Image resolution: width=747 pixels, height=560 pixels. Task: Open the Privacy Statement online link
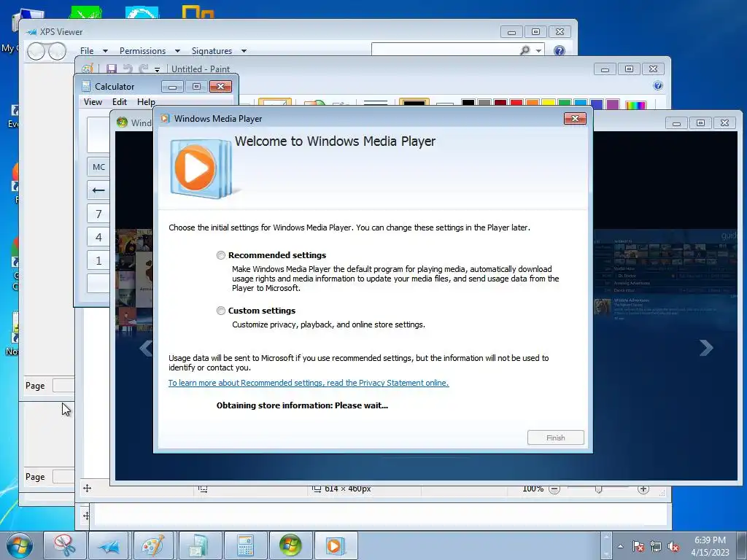[309, 383]
